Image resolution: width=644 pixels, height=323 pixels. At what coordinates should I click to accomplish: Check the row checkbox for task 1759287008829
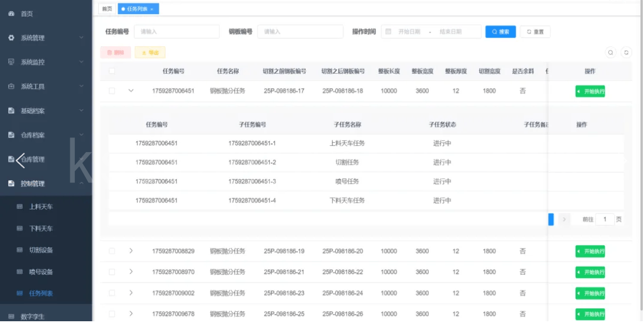112,251
